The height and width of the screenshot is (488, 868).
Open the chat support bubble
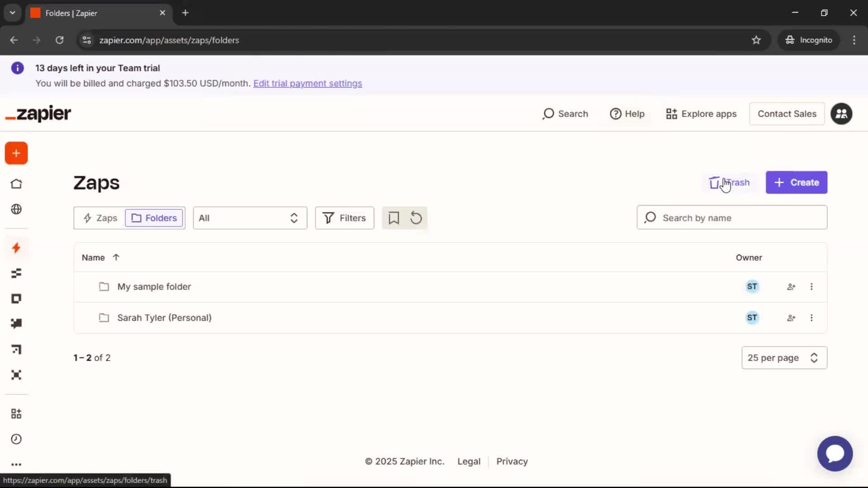click(835, 454)
